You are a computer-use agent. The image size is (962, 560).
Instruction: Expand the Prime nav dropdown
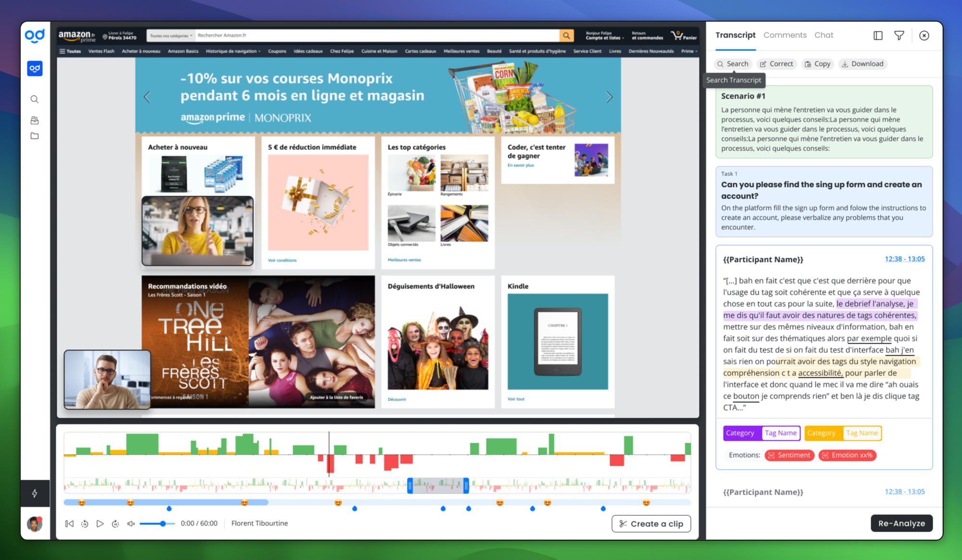689,51
